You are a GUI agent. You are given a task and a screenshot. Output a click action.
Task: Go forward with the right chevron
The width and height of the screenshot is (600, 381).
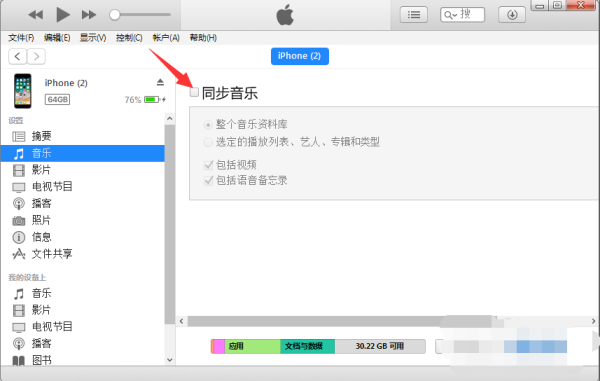point(36,57)
